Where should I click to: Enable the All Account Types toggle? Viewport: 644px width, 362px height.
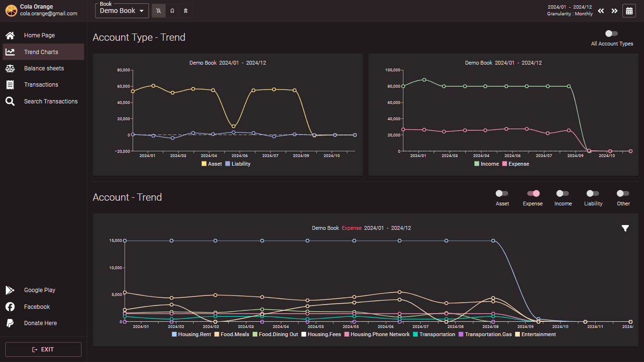611,34
